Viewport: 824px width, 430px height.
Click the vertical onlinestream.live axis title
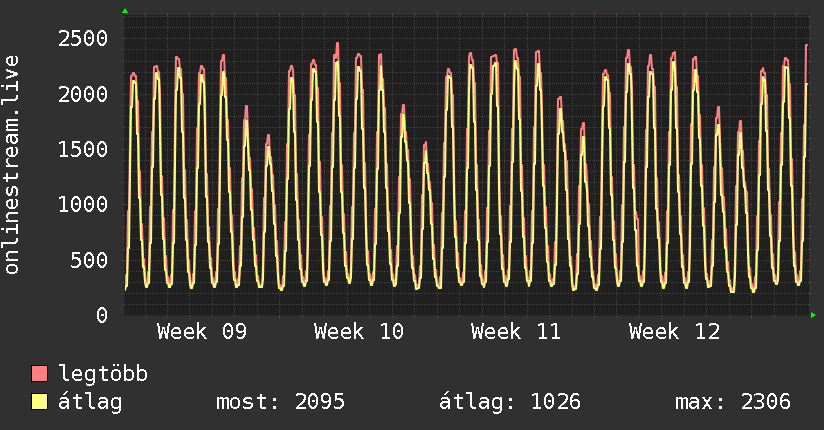(x=12, y=165)
